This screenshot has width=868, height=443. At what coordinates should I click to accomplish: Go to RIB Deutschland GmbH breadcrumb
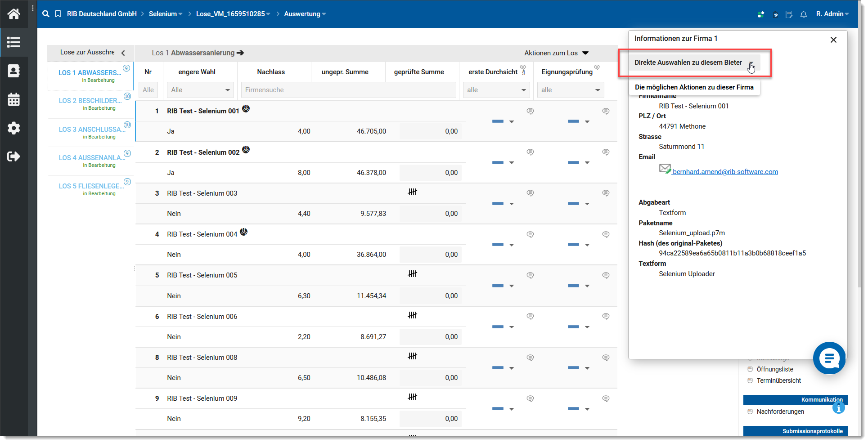pos(102,14)
